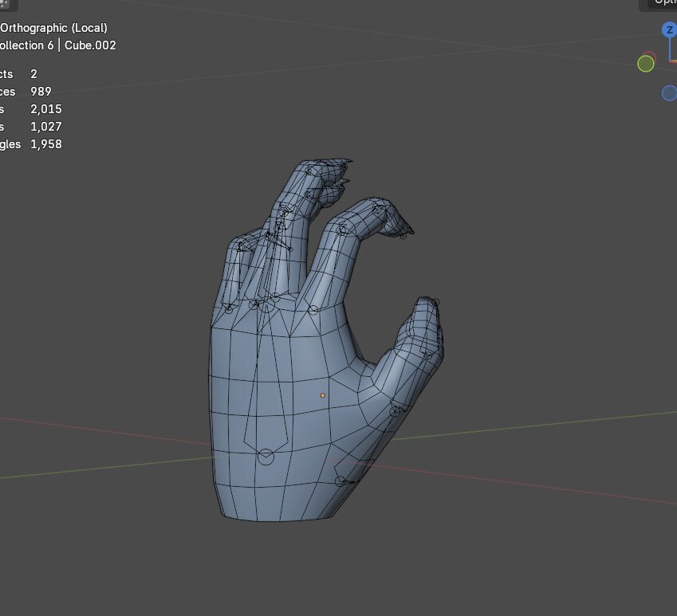Screen dimensions: 677x616
Task: Select the bone joint at the pinky knuckle
Action: pyautogui.click(x=229, y=308)
